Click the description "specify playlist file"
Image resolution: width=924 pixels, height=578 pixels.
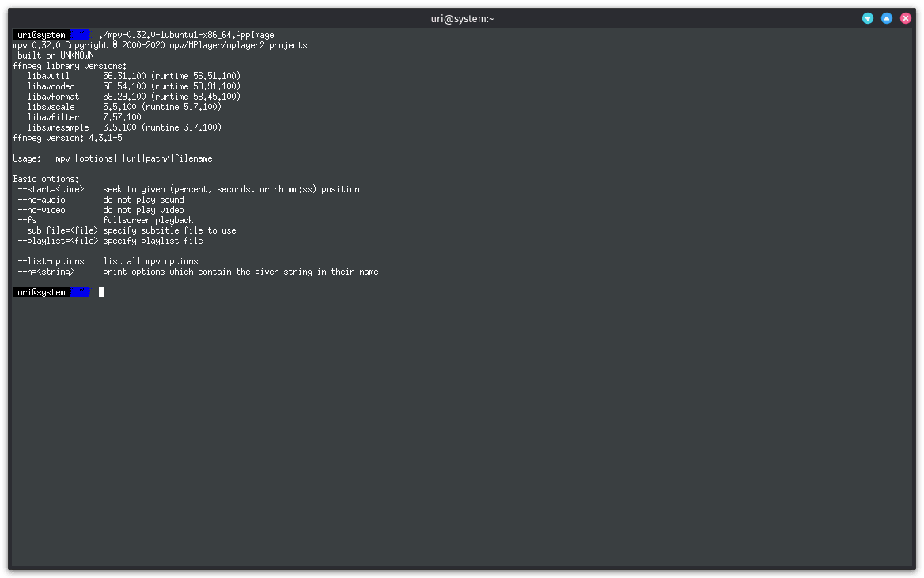click(153, 241)
